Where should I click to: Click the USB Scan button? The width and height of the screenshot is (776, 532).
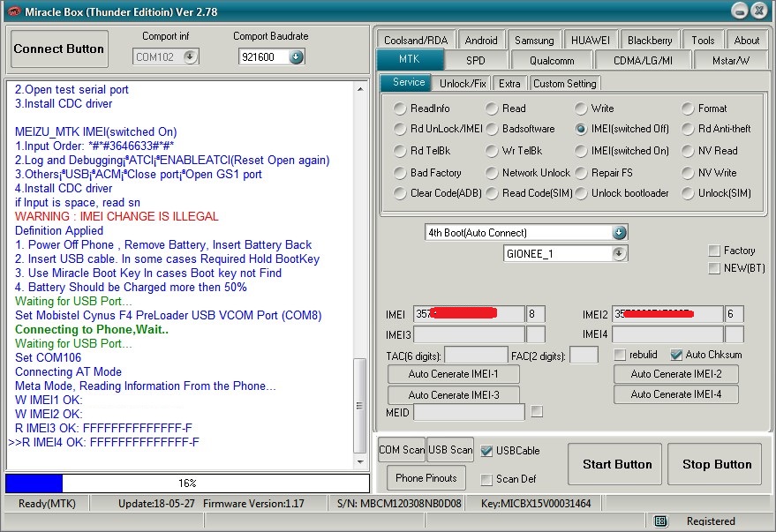click(450, 449)
